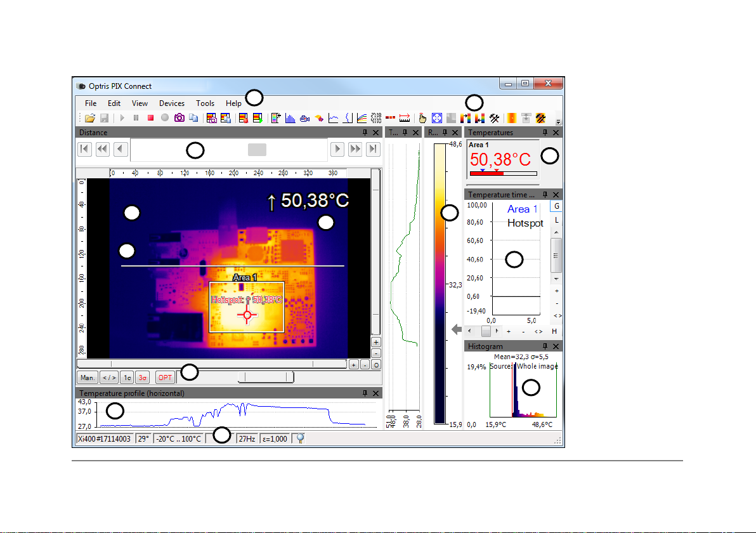
Task: Toggle Man. manual scaling button
Action: (x=88, y=378)
